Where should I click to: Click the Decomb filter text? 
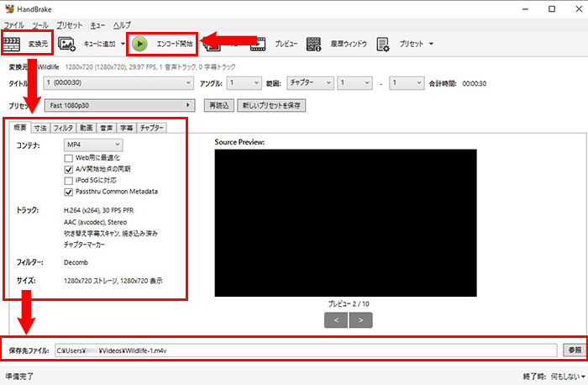[x=76, y=262]
